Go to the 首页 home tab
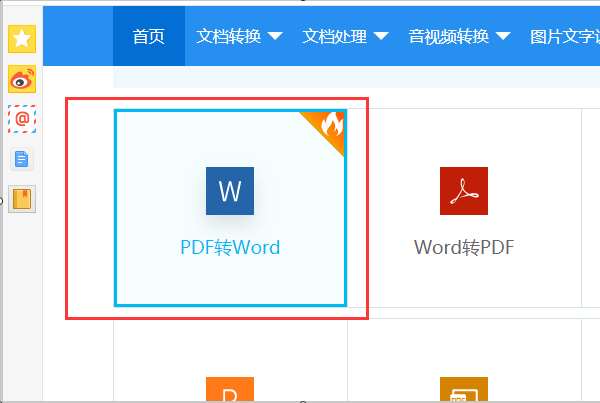Viewport: 600px width, 403px height. point(149,36)
